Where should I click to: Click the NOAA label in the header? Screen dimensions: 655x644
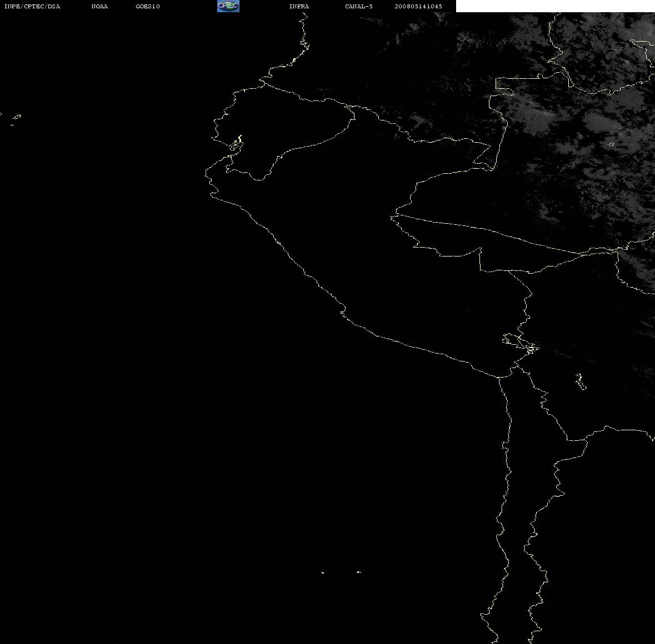coord(99,6)
